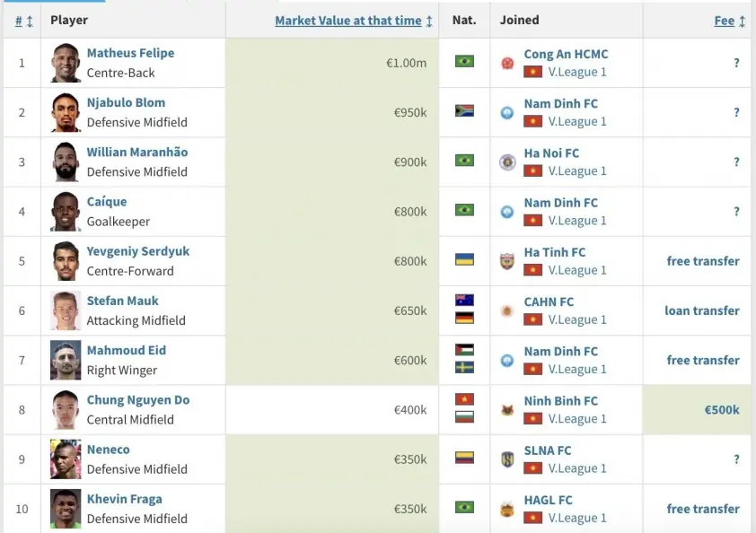Click HAGL FC club crest icon

click(x=508, y=509)
